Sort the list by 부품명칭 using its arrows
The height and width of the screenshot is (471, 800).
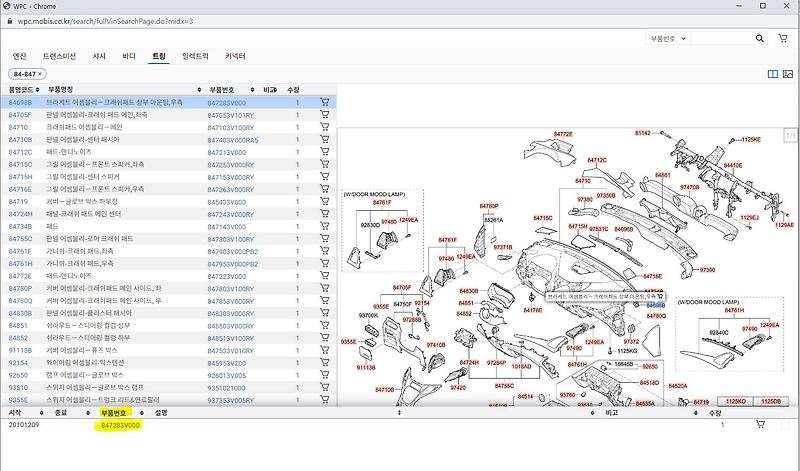199,89
